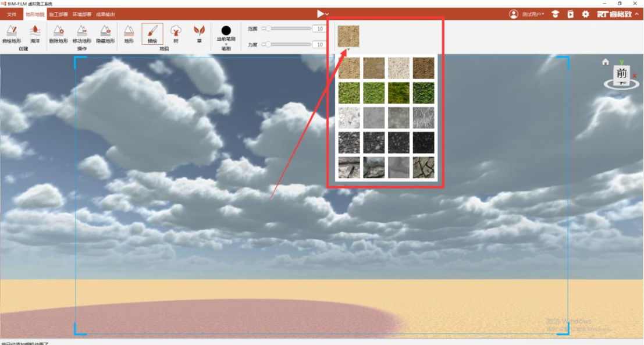The height and width of the screenshot is (345, 644).
Task: Select the 描绘 paint brush tool
Action: pos(152,34)
